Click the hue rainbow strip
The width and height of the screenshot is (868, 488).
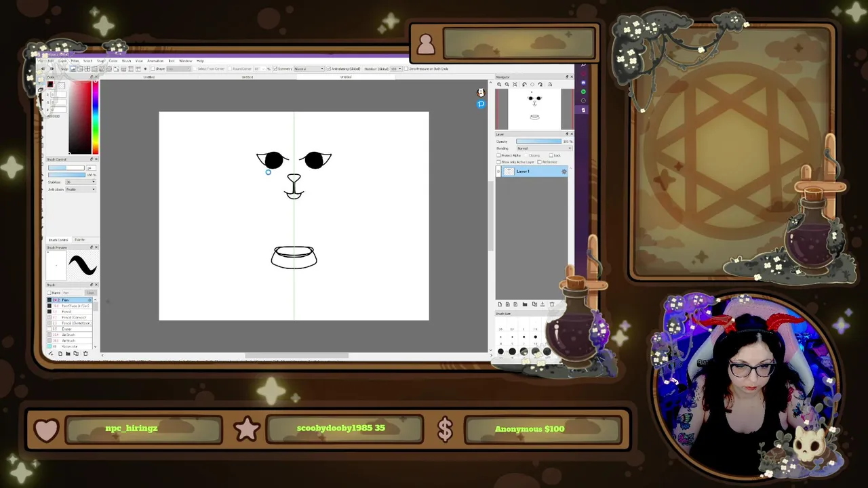96,117
